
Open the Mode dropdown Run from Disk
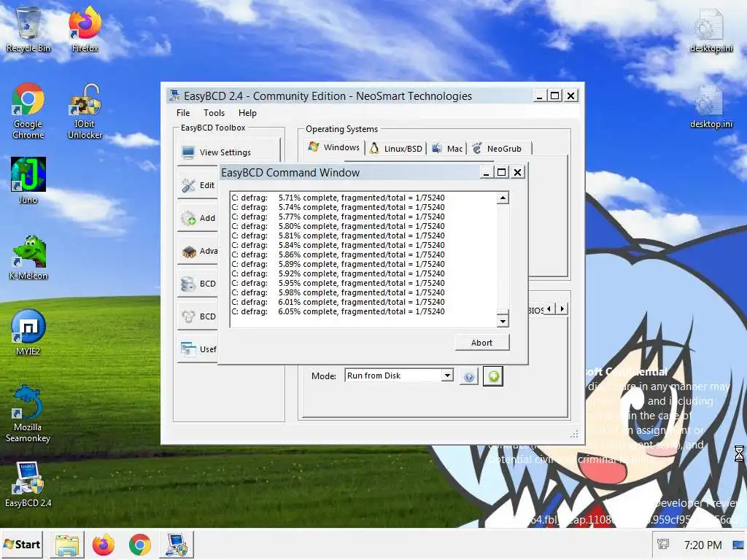[x=399, y=376]
